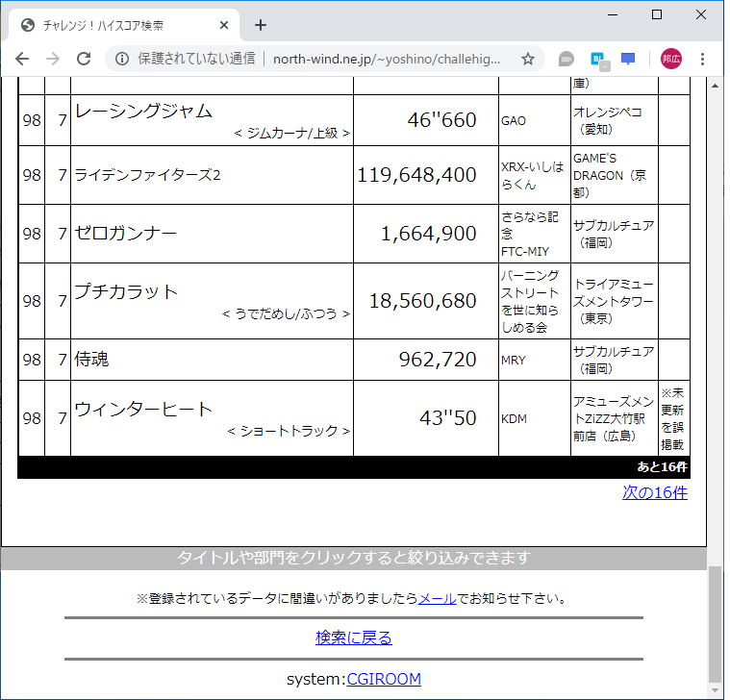Bookmark this page with the star icon
The image size is (730, 700).
point(527,59)
